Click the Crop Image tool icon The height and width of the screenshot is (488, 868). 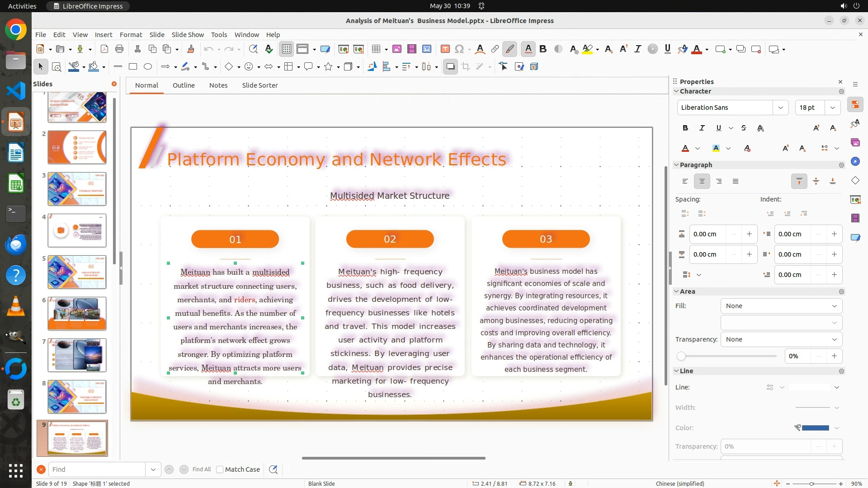(x=466, y=67)
